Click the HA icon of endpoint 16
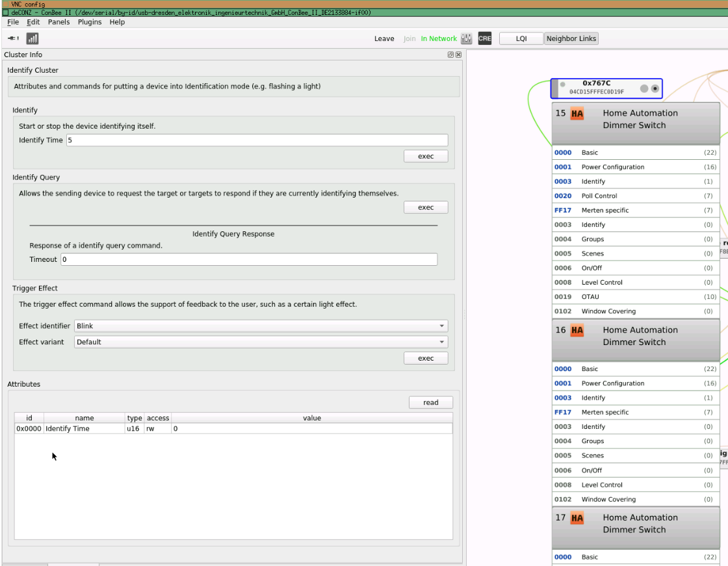Viewport: 728px width, 566px height. (577, 330)
